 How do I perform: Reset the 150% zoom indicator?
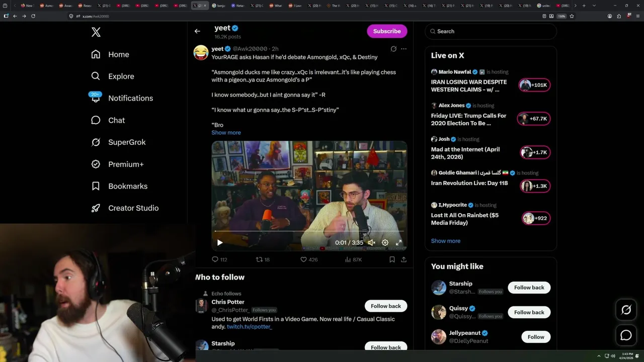(x=561, y=16)
